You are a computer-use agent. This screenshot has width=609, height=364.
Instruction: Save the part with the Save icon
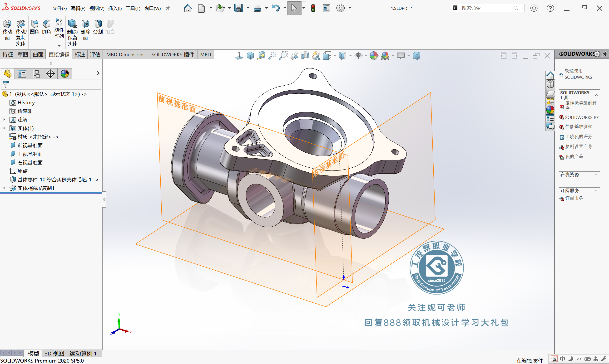click(238, 8)
